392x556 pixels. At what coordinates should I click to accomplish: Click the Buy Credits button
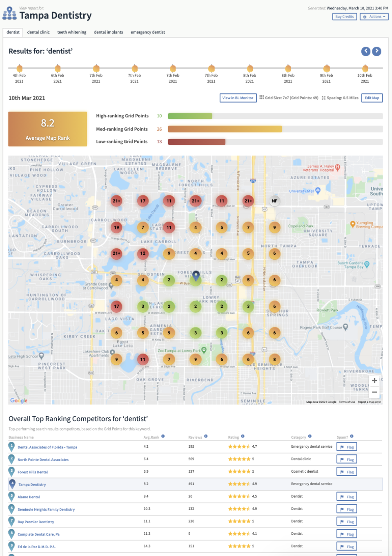(345, 17)
